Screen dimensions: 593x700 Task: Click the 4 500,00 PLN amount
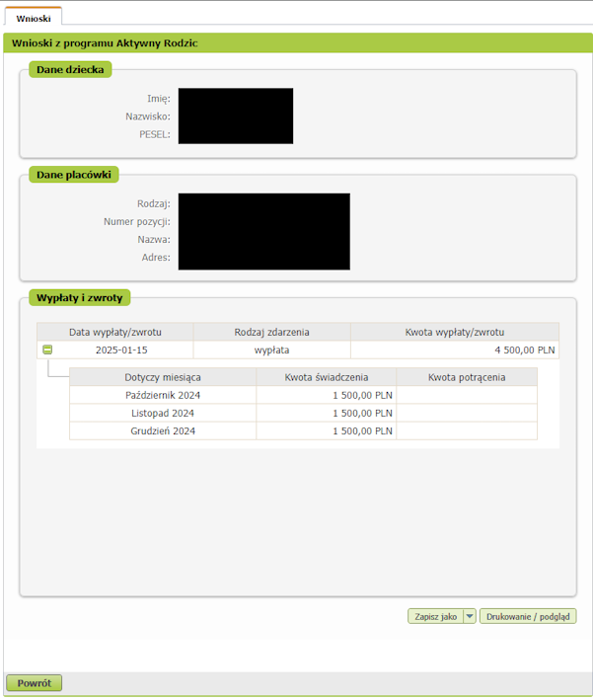(x=524, y=350)
